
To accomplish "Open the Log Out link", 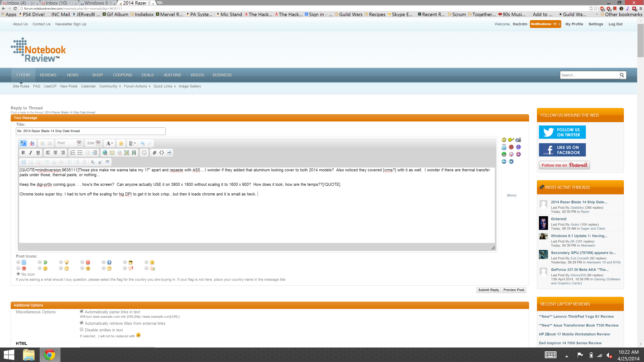I will point(615,24).
